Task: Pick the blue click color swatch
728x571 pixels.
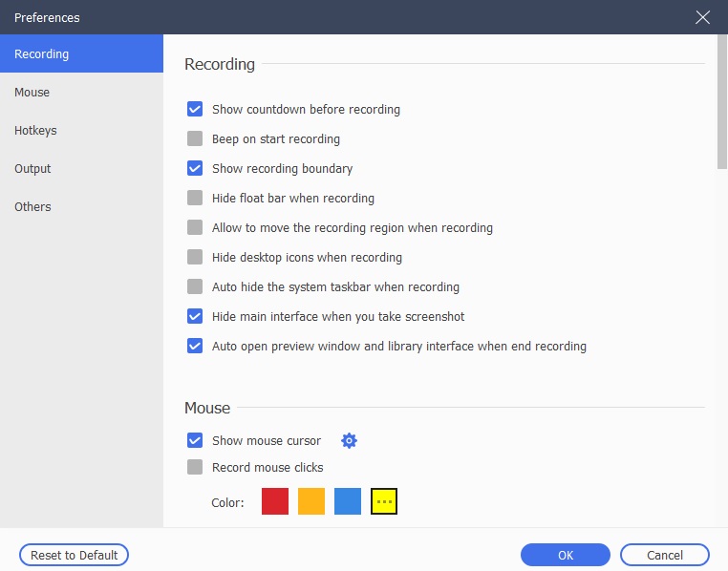Action: 348,501
